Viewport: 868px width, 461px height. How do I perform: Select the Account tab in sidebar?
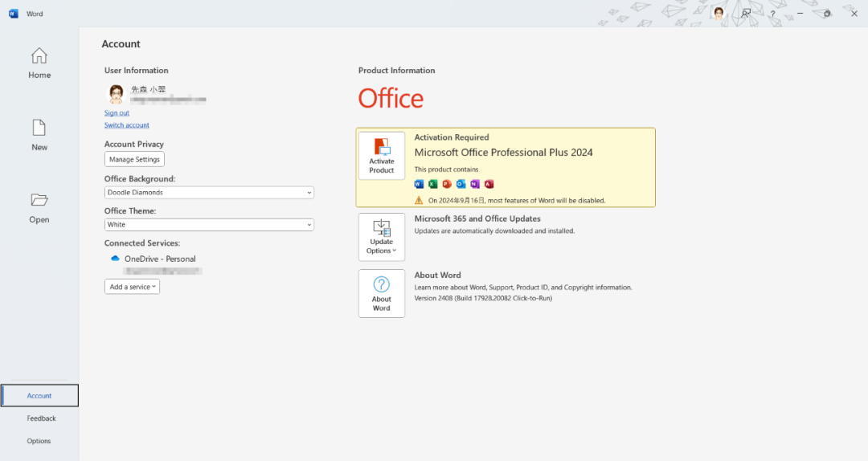coord(39,396)
